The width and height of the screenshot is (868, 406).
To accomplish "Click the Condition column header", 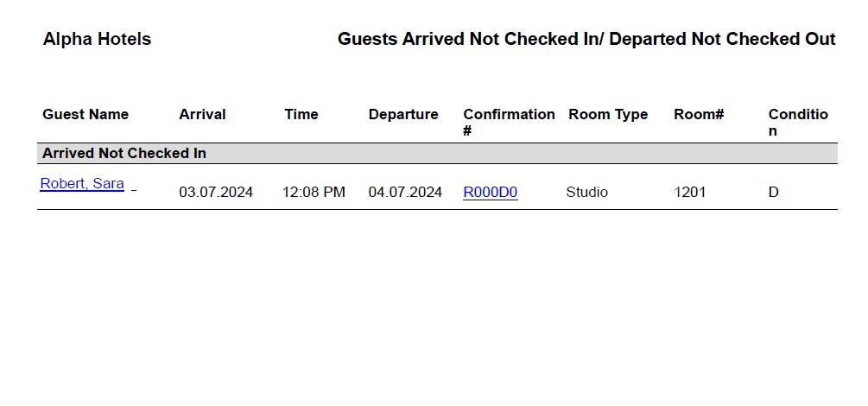I will 797,122.
